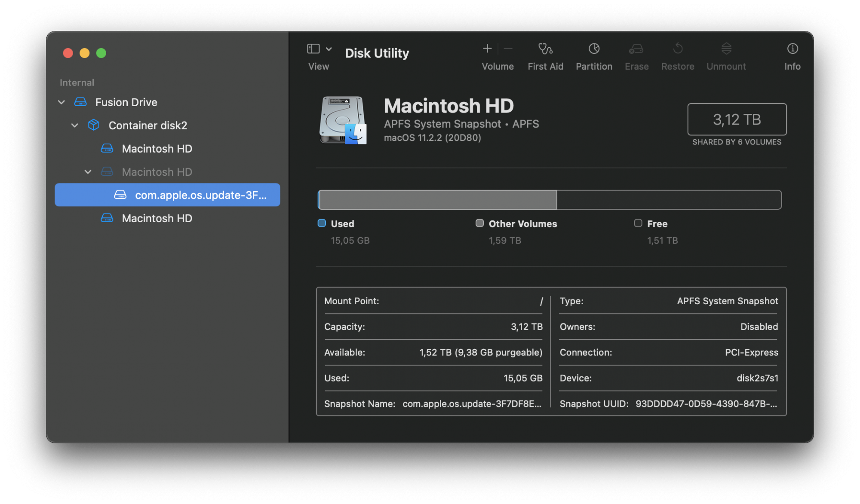The image size is (860, 504).
Task: Click the Fusion Drive disk icon
Action: 80,102
